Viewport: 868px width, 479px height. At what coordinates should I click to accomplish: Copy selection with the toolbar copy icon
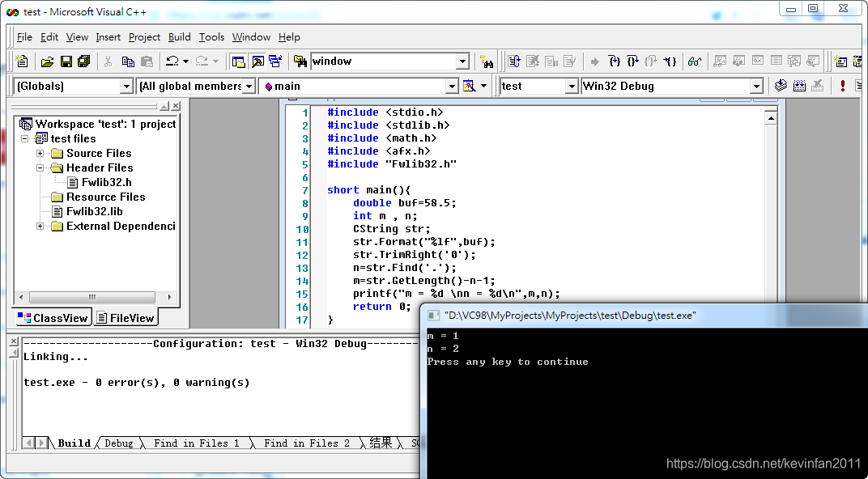[128, 61]
